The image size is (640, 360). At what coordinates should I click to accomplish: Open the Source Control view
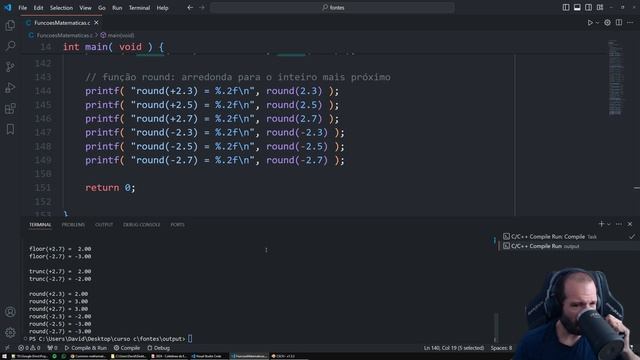click(10, 67)
